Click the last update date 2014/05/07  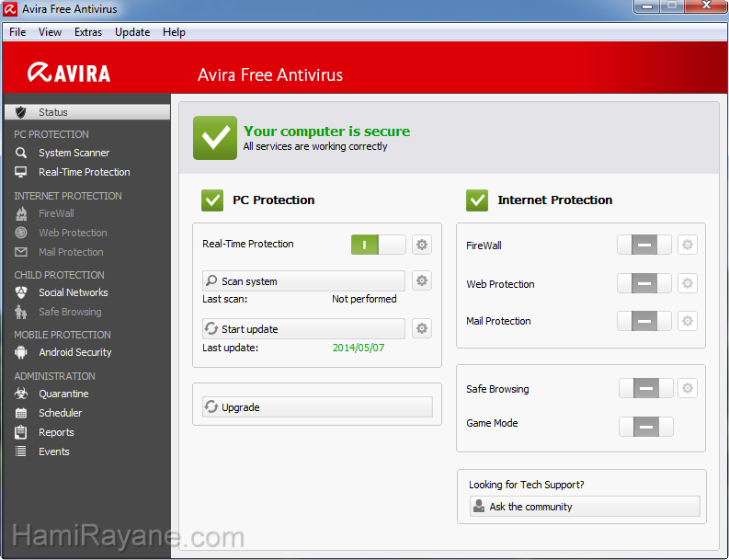coord(359,348)
